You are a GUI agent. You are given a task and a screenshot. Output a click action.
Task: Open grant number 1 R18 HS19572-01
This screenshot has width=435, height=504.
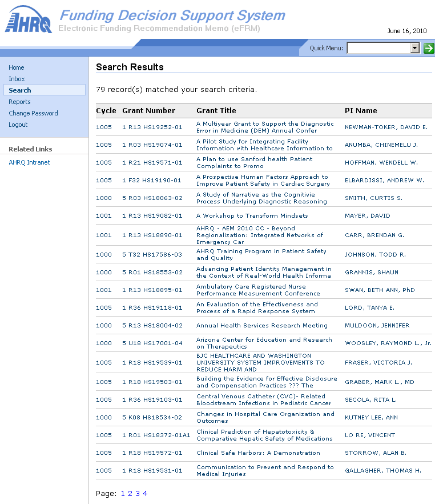(x=152, y=453)
